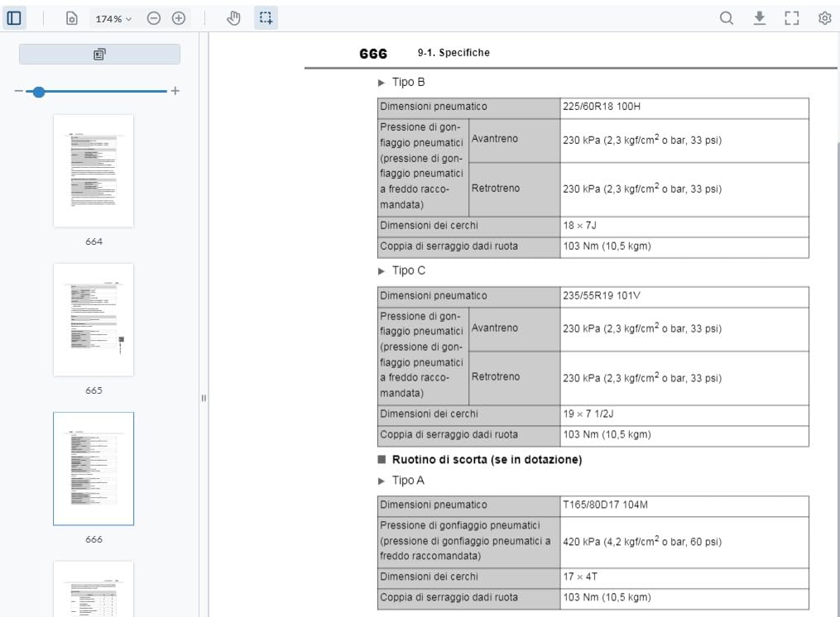Download the document
Screen dimensions: 840x617
[x=759, y=18]
